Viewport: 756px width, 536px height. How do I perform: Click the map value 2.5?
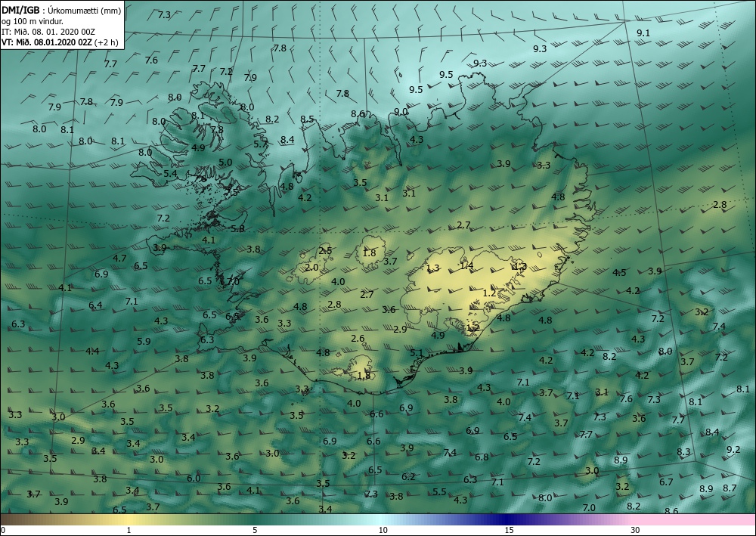pyautogui.click(x=325, y=251)
